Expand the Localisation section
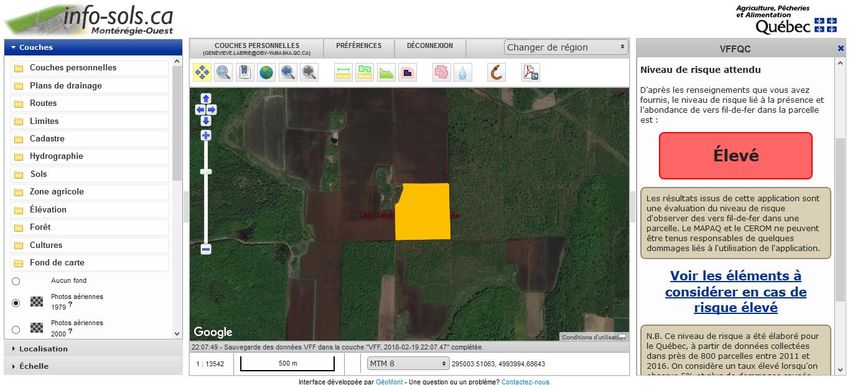850x385 pixels. (93, 349)
